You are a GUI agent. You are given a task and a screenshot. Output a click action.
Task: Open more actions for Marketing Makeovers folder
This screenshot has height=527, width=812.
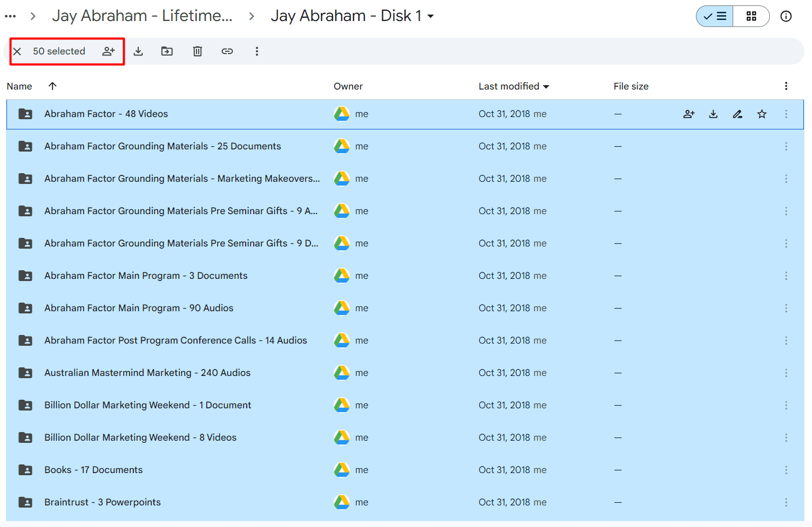click(x=786, y=179)
